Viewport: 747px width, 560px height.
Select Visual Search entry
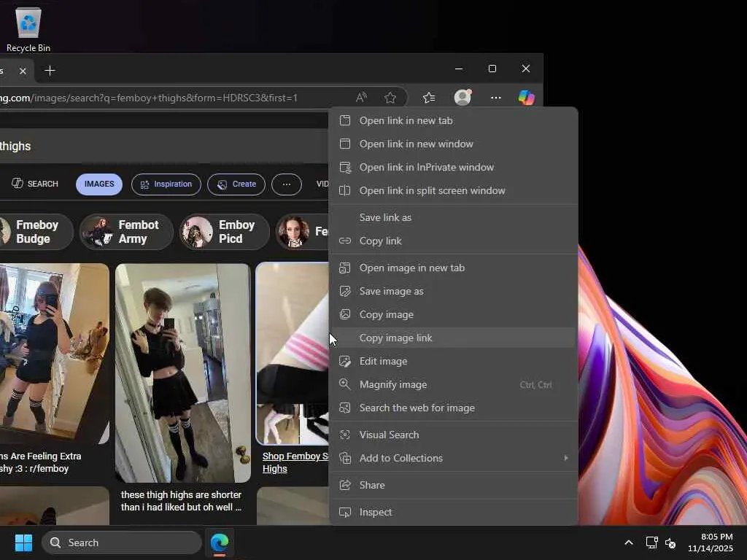pyautogui.click(x=453, y=435)
